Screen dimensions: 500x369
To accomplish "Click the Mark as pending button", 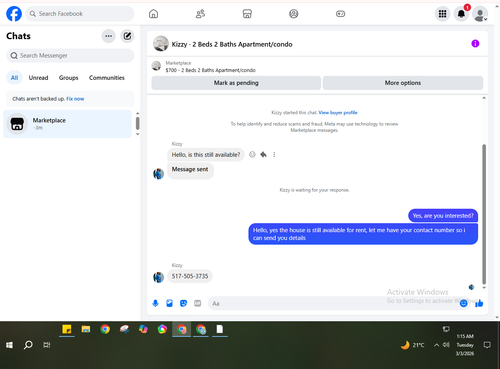I will (x=236, y=83).
